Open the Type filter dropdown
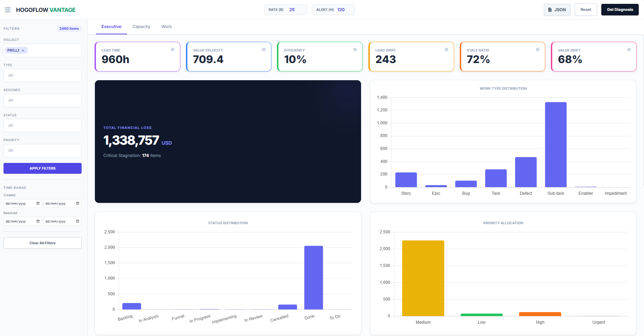The image size is (644, 336). (42, 75)
